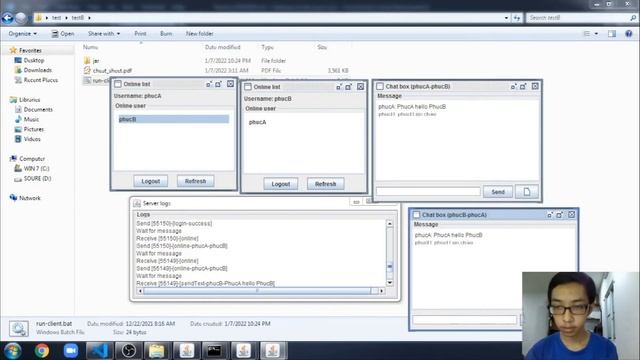Click Send in Chat box (phucA-phucB)

[498, 192]
